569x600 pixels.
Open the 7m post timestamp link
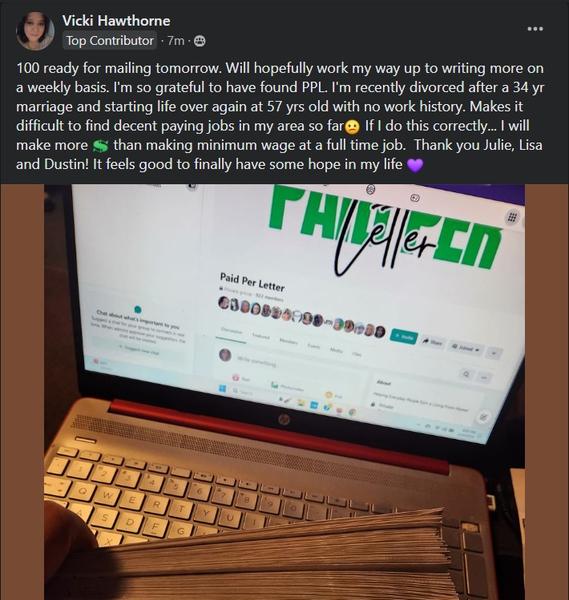pos(176,41)
